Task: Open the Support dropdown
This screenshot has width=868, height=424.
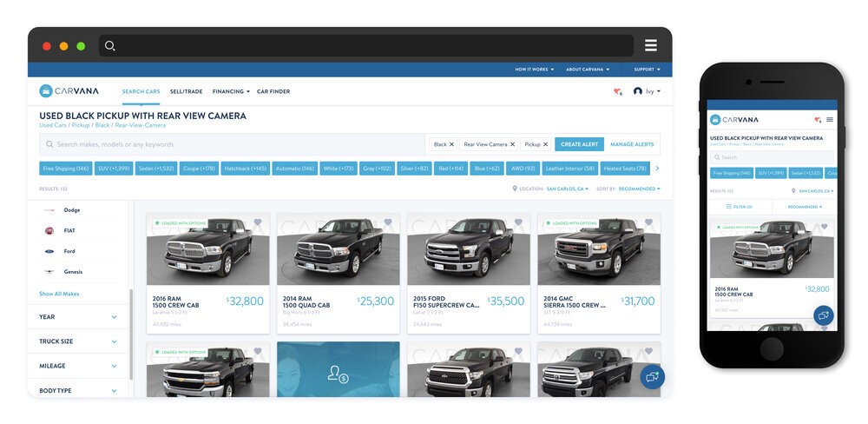Action: 648,70
